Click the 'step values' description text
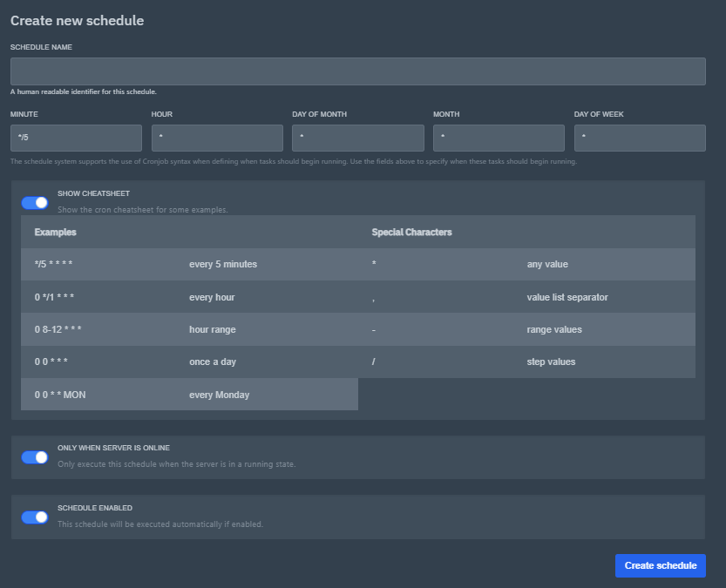 point(551,362)
